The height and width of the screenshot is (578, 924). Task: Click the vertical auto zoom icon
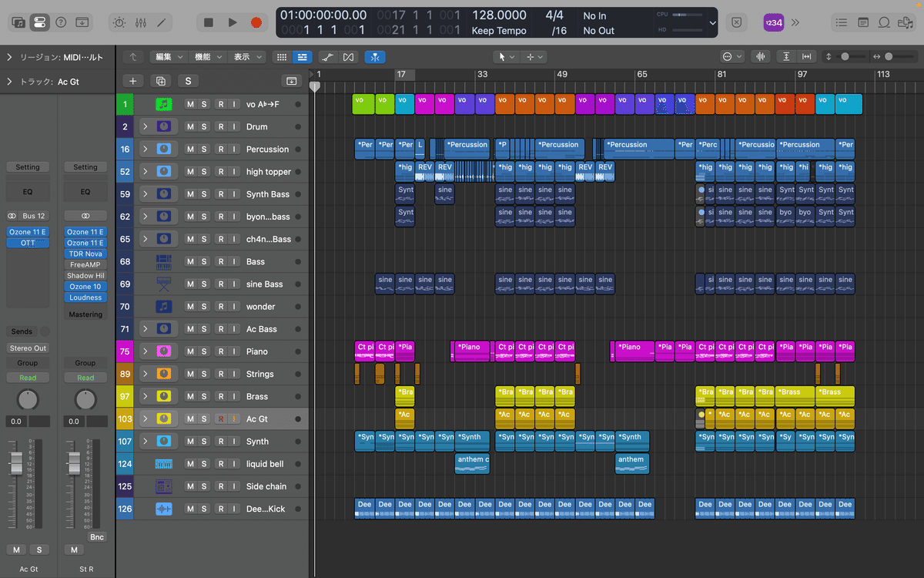786,57
